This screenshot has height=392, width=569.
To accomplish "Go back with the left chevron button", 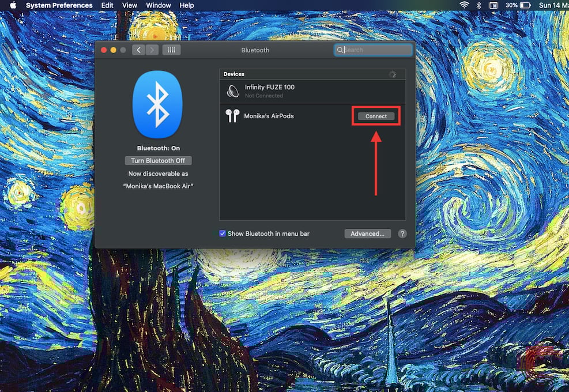I will [138, 50].
